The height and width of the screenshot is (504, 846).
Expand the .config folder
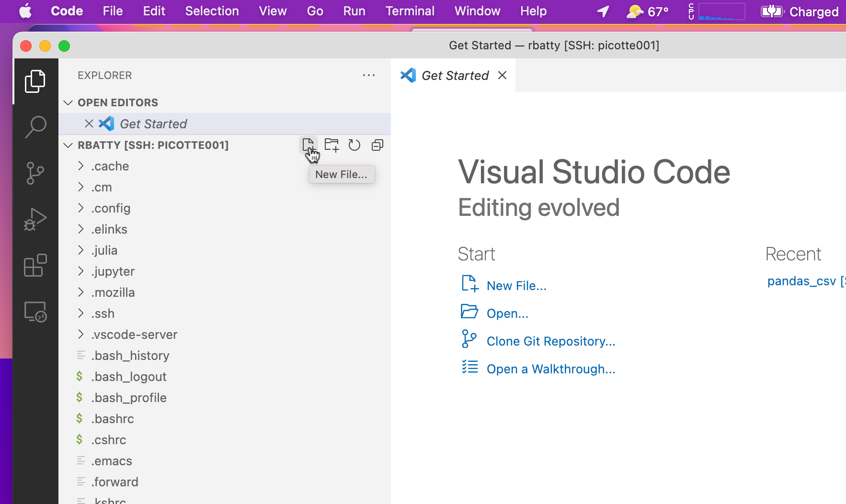81,208
